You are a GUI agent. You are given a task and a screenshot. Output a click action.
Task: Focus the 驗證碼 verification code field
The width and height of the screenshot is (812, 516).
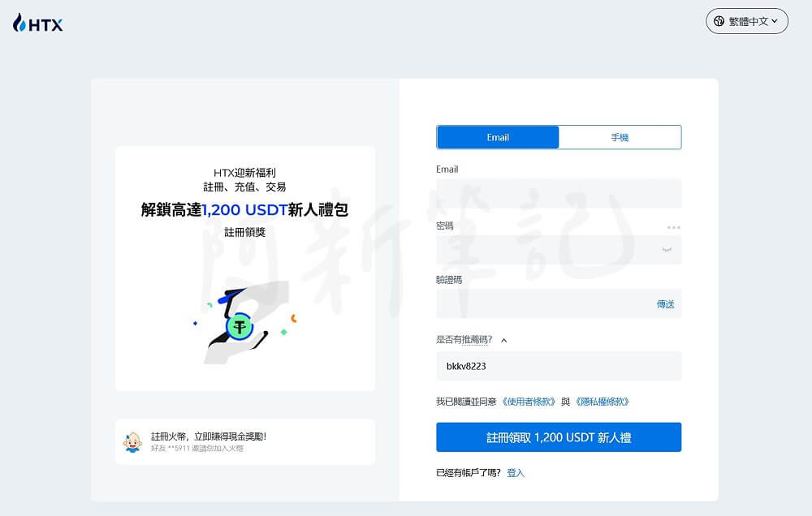coord(559,303)
